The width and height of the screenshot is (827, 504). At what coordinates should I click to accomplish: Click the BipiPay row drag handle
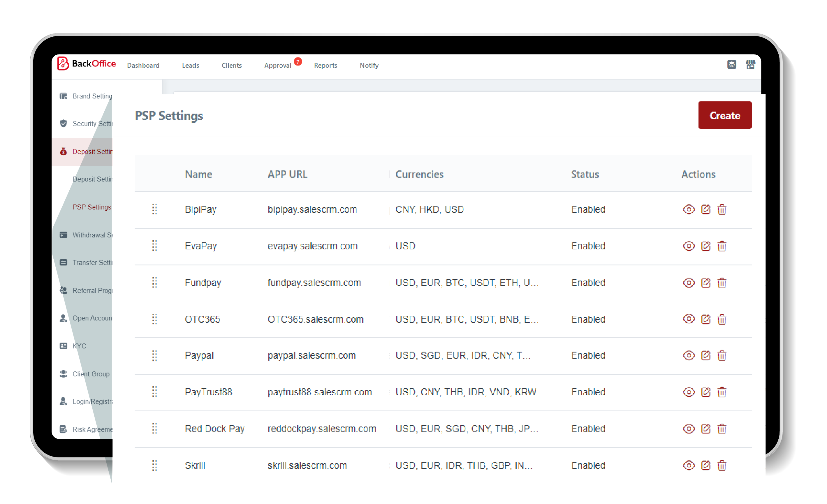(154, 209)
